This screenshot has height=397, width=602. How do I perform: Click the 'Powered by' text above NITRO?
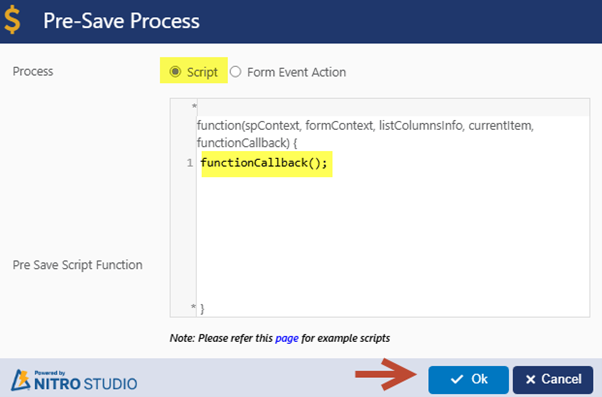coord(50,373)
